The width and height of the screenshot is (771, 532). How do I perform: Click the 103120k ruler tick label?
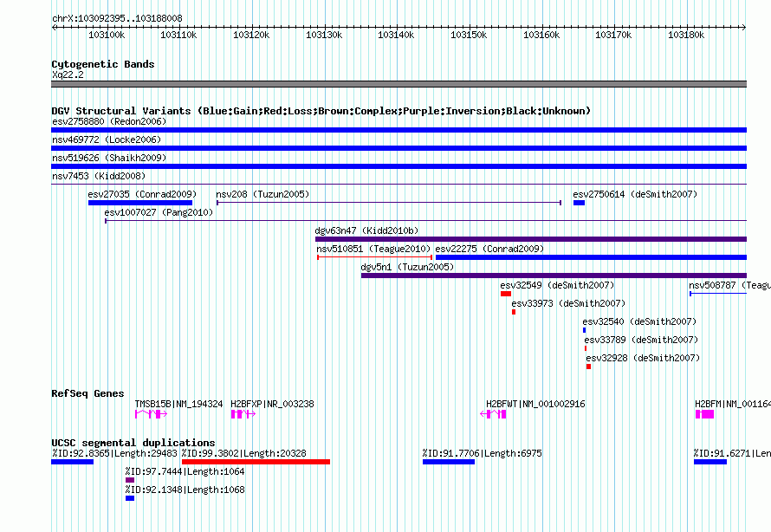click(x=251, y=36)
